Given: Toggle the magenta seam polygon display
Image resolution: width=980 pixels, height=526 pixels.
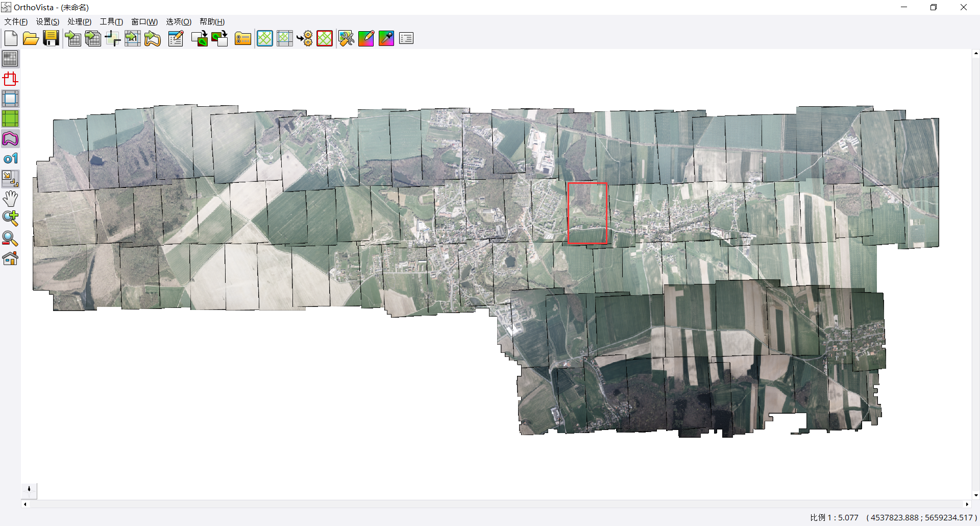Looking at the screenshot, I should (x=10, y=139).
